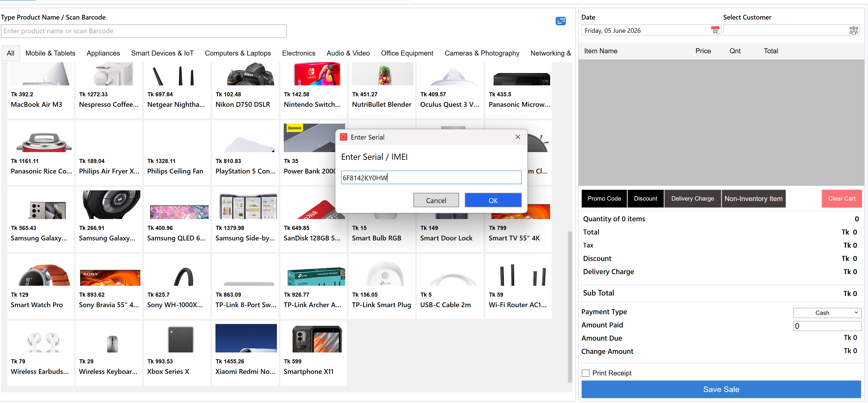The image size is (868, 403).
Task: Choose the PlayStation 5 Controller product
Action: (245, 153)
